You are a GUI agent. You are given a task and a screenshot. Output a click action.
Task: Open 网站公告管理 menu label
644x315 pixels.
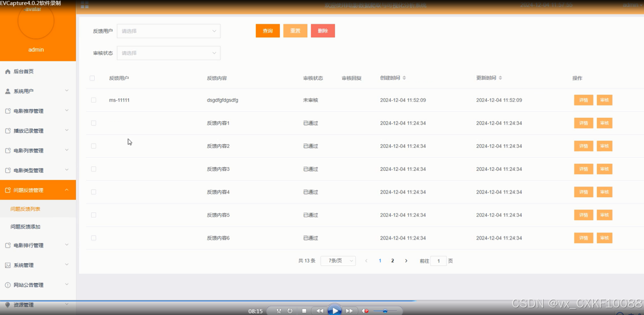pos(28,285)
